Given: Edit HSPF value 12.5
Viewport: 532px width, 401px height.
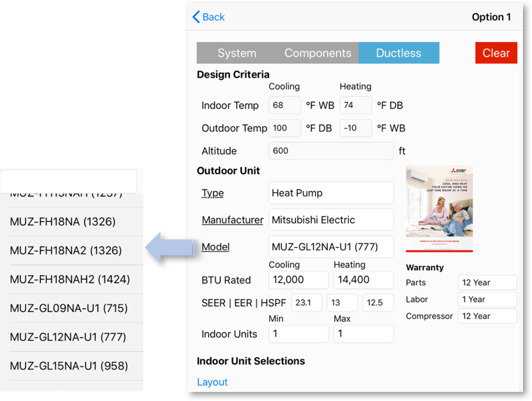Looking at the screenshot, I should click(378, 302).
